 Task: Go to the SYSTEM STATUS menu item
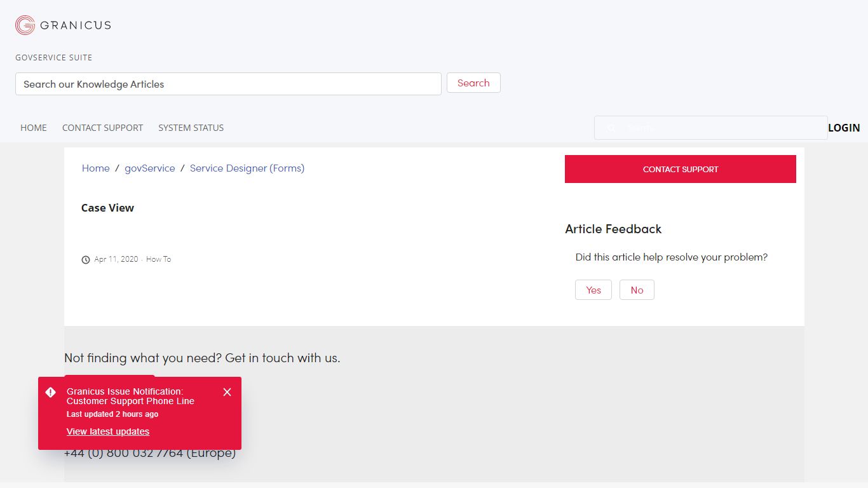point(191,128)
